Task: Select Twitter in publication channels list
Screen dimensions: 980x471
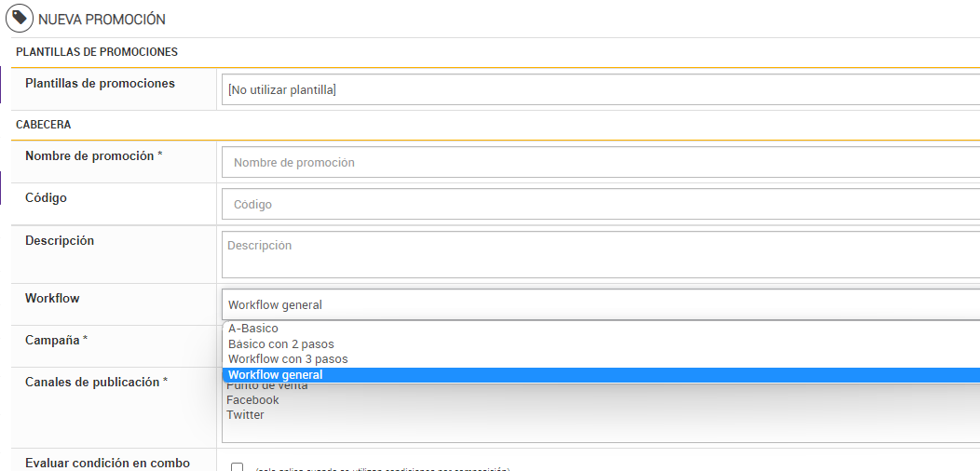Action: pos(245,415)
